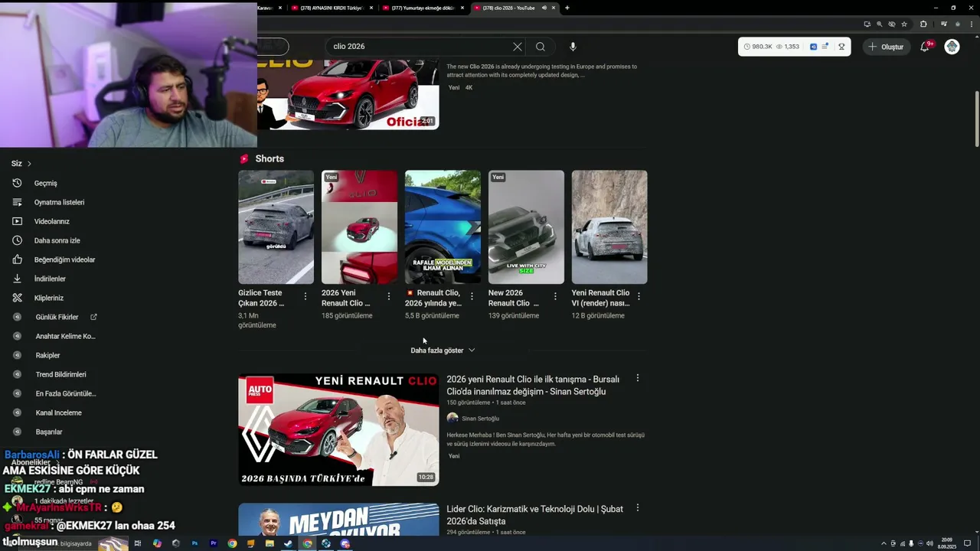The image size is (980, 551).
Task: Click the crossed-eye icon in address bar
Action: point(892,24)
